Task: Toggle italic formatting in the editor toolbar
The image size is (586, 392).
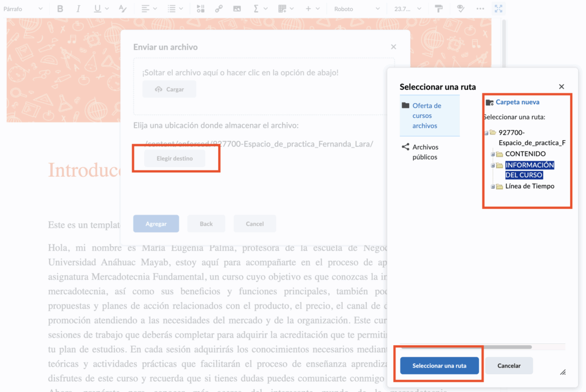Action: click(78, 9)
